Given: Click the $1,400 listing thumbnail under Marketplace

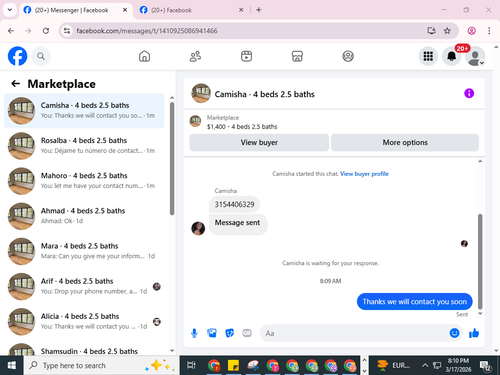Looking at the screenshot, I should pos(195,121).
